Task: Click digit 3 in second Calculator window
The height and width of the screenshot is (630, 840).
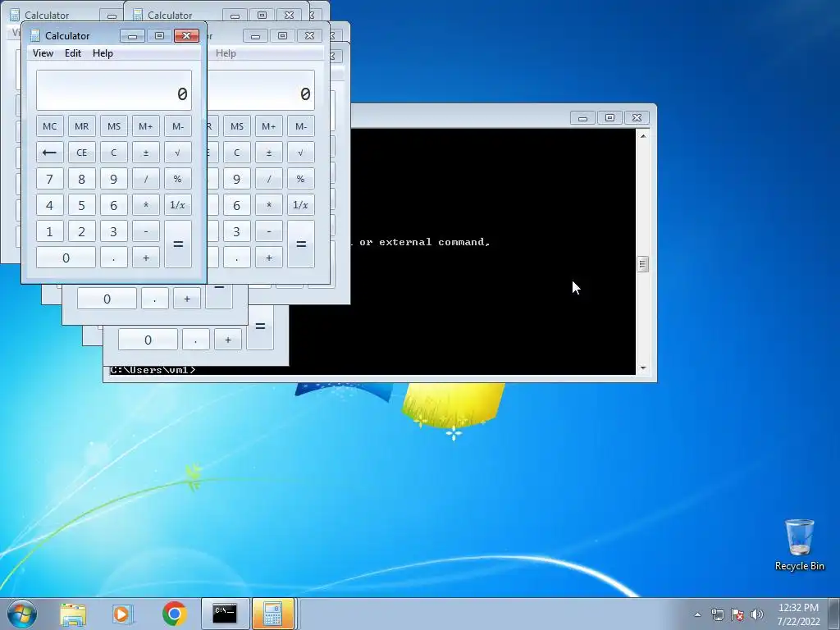Action: (237, 231)
